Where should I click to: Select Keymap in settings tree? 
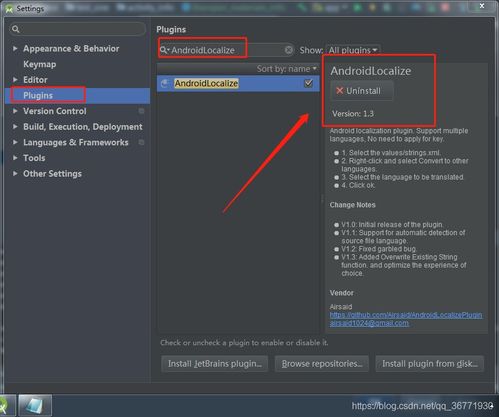pyautogui.click(x=40, y=64)
